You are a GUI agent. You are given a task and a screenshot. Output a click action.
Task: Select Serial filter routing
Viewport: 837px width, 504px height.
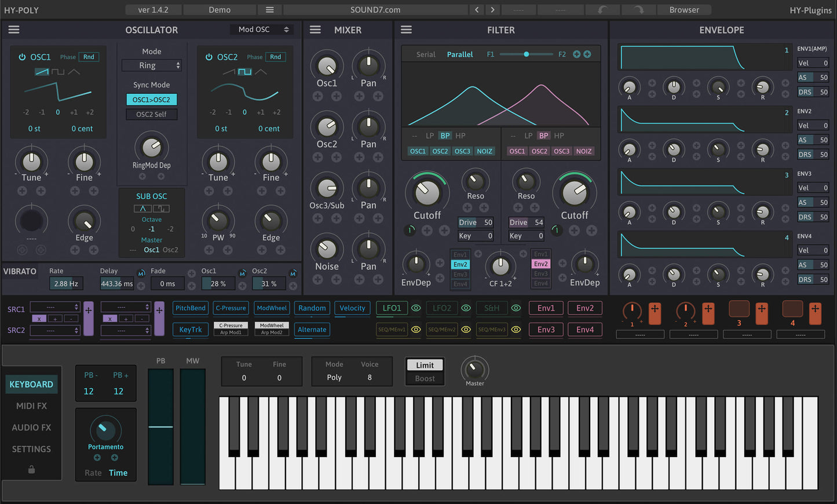point(426,54)
